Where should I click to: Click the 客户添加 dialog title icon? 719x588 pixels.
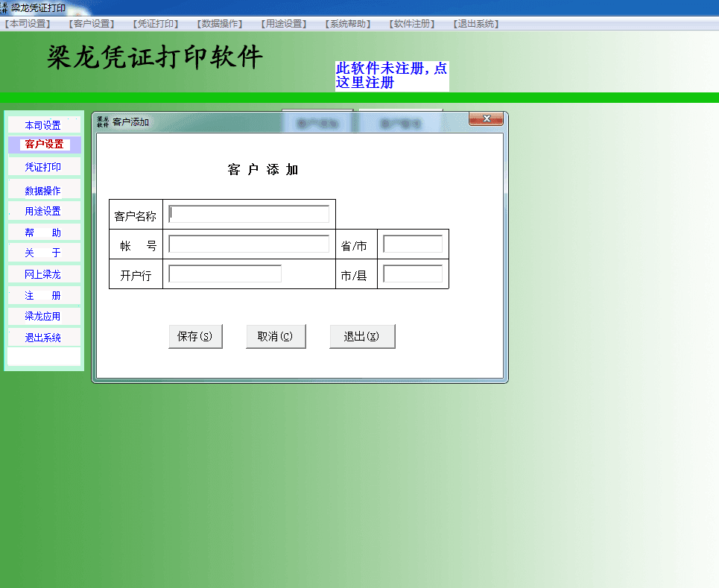103,122
